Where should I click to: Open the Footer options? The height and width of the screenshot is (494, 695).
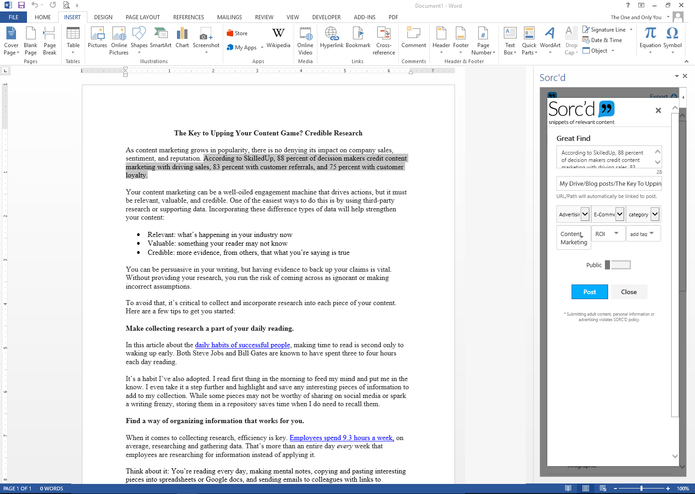[461, 40]
